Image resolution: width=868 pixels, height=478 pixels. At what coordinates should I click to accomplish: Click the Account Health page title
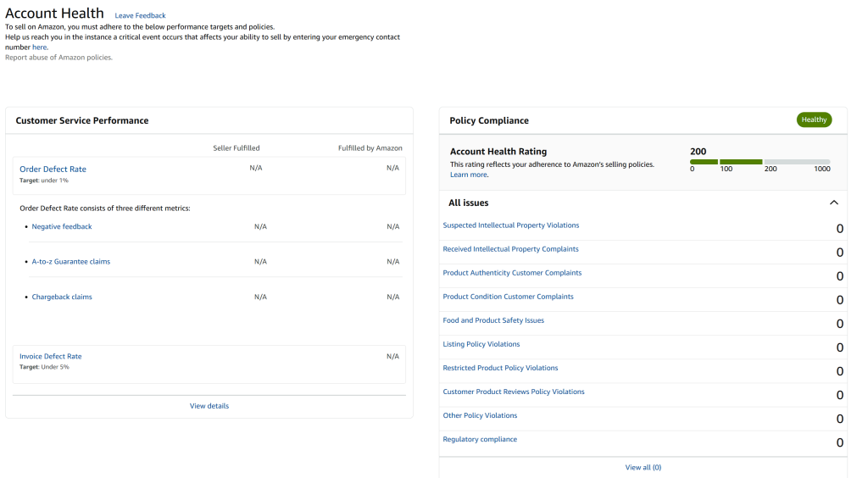[54, 14]
